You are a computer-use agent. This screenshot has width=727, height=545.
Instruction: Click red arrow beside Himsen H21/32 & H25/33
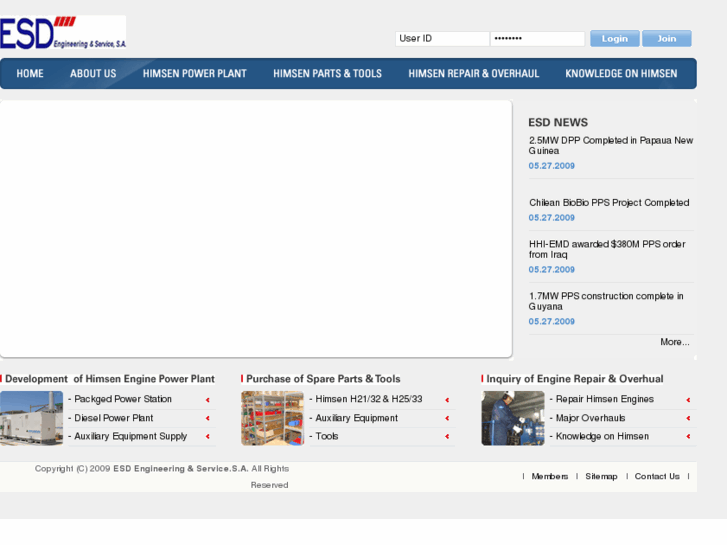tap(447, 400)
